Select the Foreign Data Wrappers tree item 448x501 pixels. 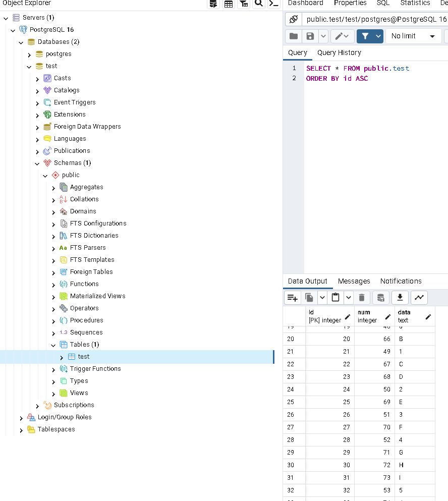coord(87,127)
